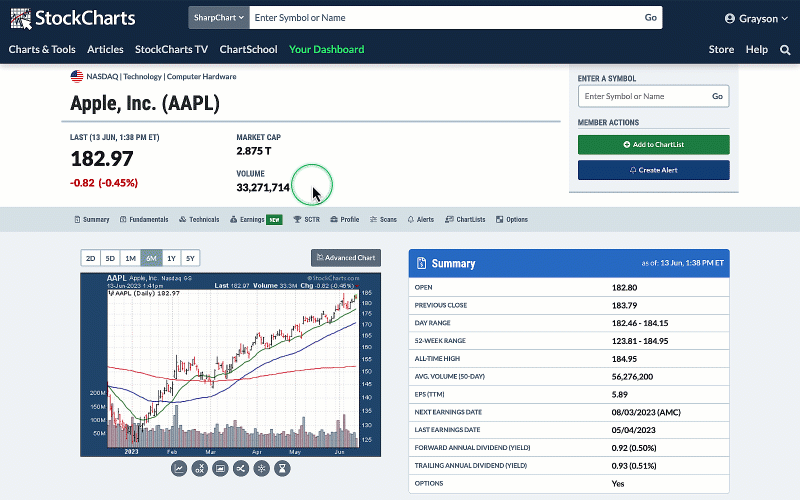This screenshot has width=800, height=500.
Task: Click the volume value 33,271,714
Action: pyautogui.click(x=263, y=188)
